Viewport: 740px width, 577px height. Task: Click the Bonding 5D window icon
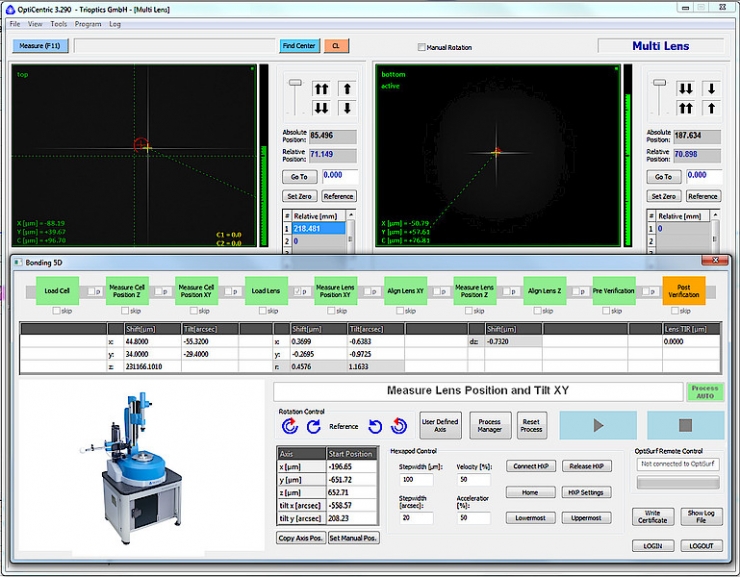click(18, 262)
